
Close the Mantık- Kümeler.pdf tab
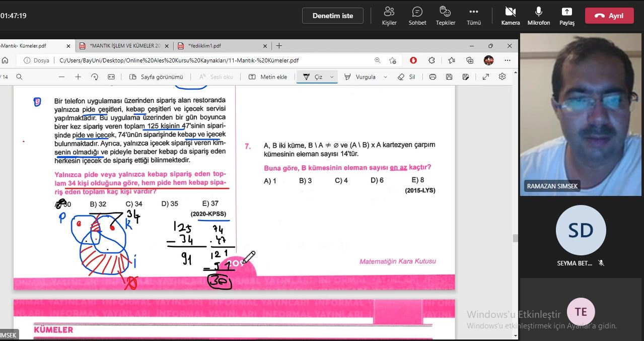(x=68, y=46)
